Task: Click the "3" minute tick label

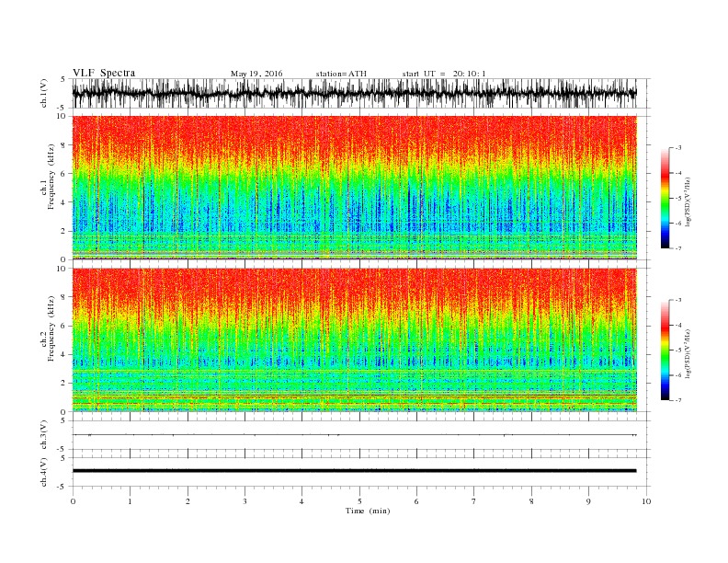Action: pos(245,501)
